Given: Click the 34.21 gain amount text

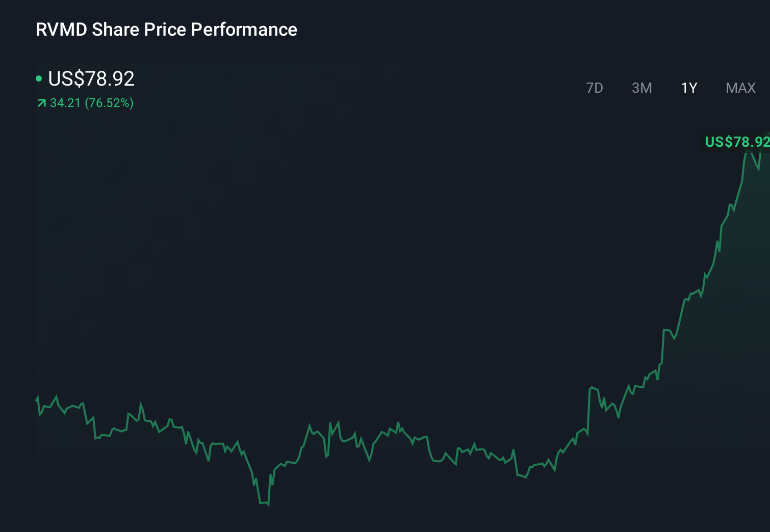Looking at the screenshot, I should [x=64, y=103].
